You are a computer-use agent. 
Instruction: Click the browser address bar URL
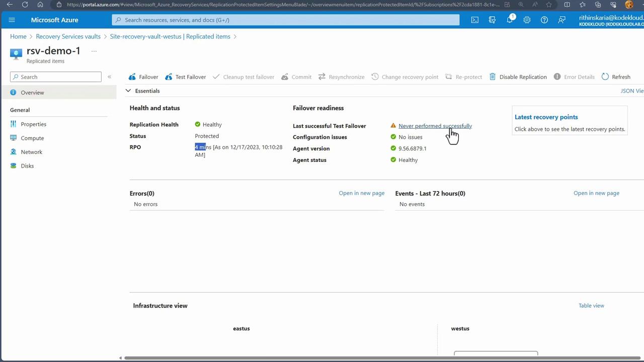284,5
